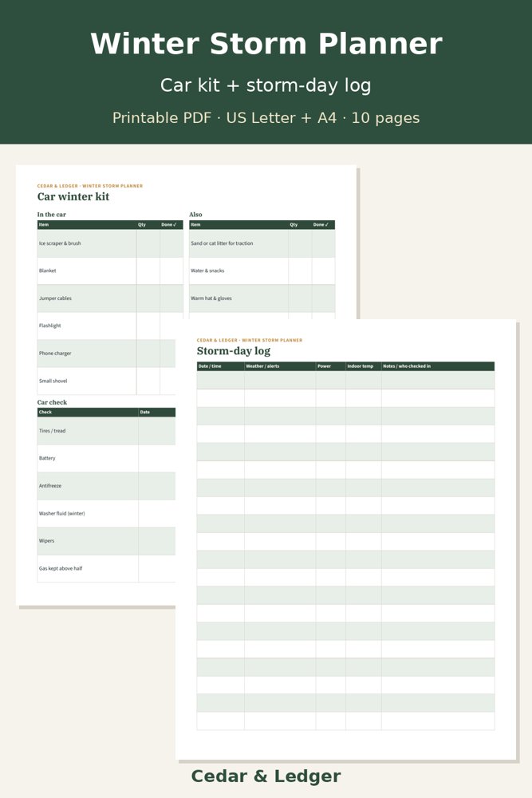Viewport: 532px width, 798px height.
Task: Select the 'Wipers' check row
Action: tap(106, 540)
